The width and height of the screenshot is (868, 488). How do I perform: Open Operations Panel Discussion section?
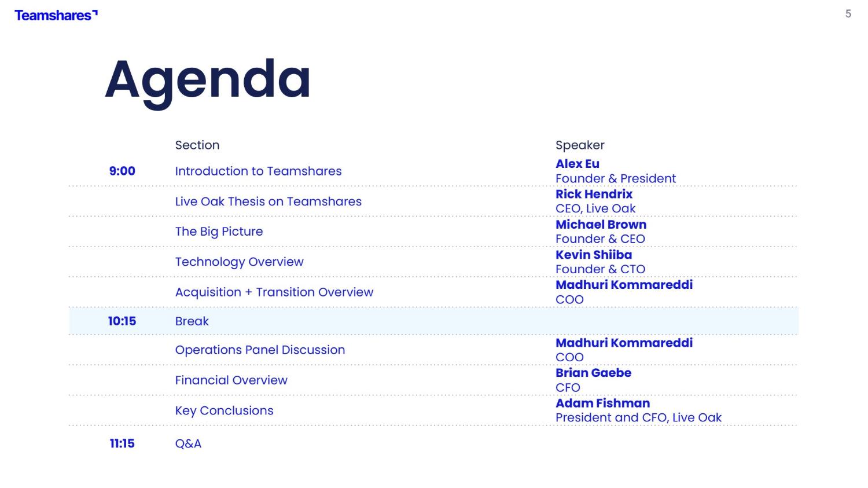[x=260, y=350]
